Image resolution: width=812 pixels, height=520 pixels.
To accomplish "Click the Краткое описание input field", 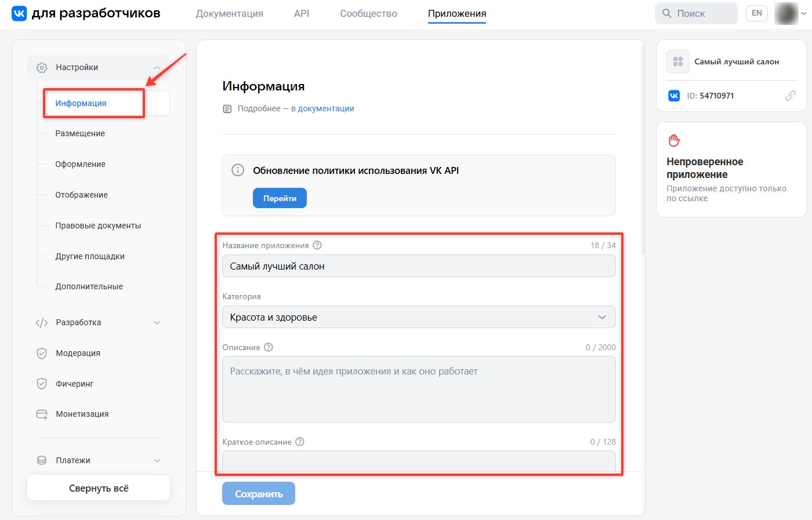I will [419, 461].
